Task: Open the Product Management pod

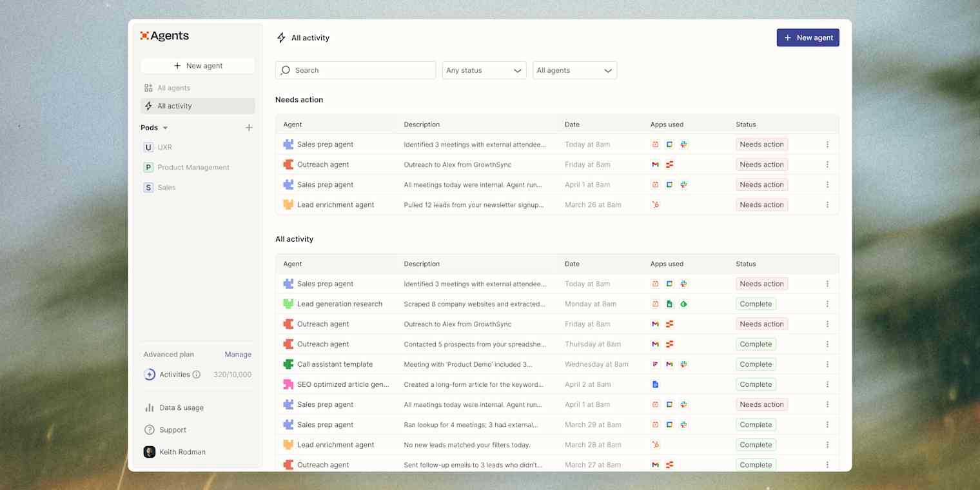Action: (x=193, y=167)
